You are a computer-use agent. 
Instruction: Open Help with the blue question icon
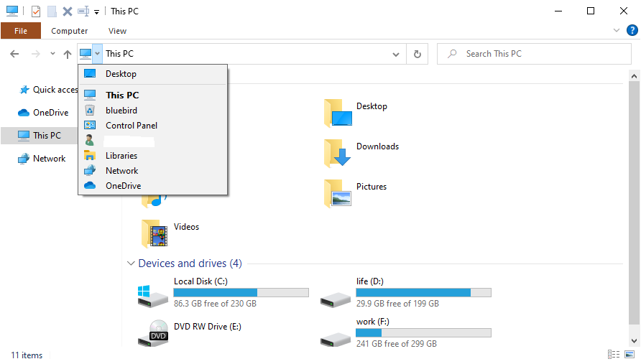[632, 30]
